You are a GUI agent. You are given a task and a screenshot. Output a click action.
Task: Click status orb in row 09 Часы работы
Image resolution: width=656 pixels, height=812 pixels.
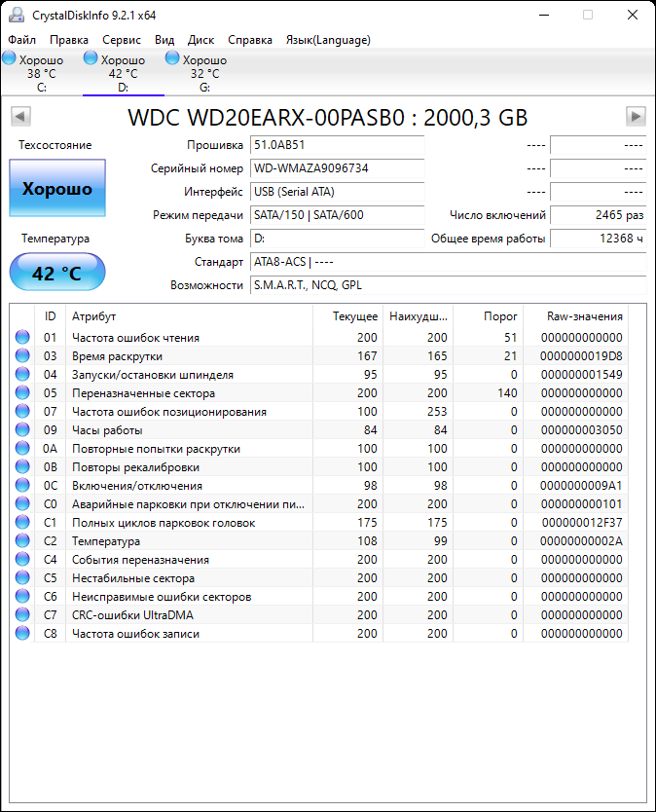point(22,429)
